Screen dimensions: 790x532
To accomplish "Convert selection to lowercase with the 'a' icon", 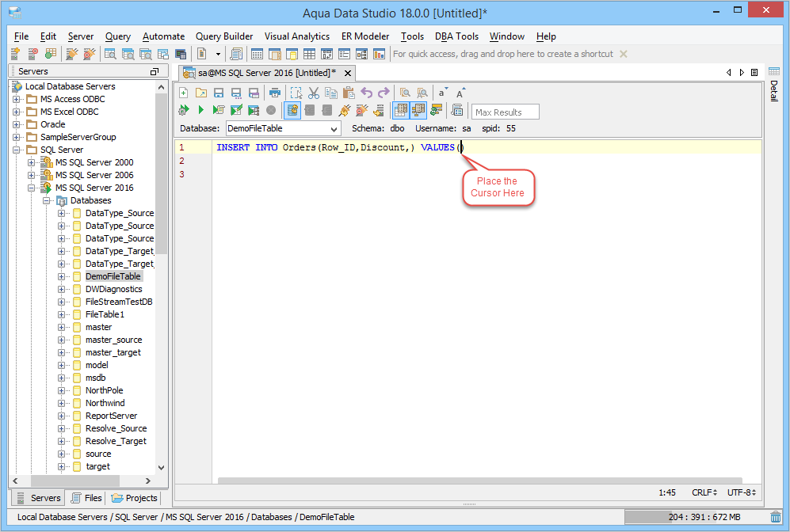I will pyautogui.click(x=443, y=93).
